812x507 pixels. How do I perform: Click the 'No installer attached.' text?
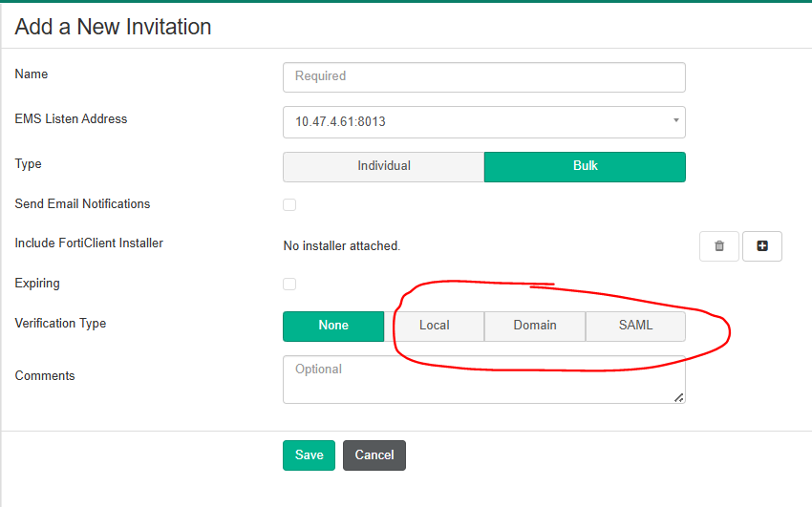coord(342,245)
